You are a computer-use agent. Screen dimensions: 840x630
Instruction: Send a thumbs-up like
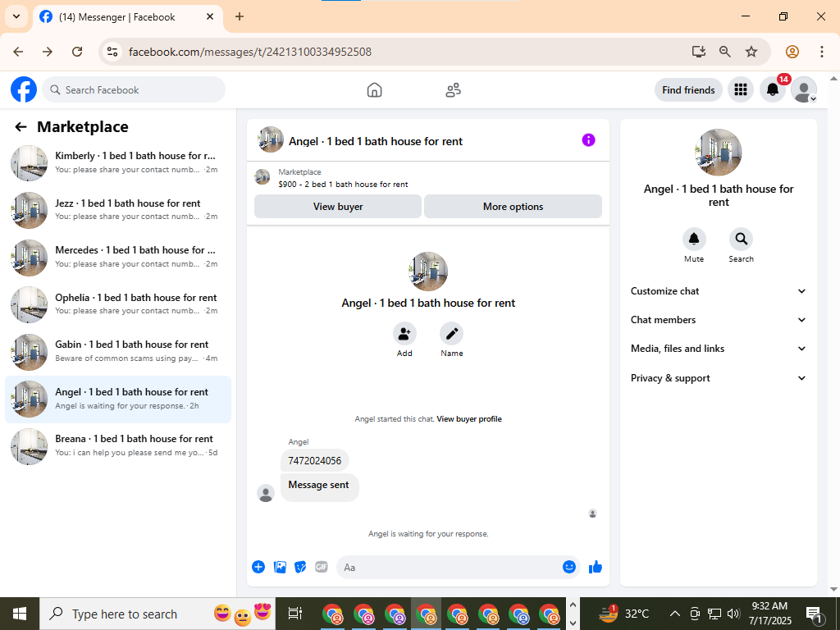pyautogui.click(x=596, y=567)
